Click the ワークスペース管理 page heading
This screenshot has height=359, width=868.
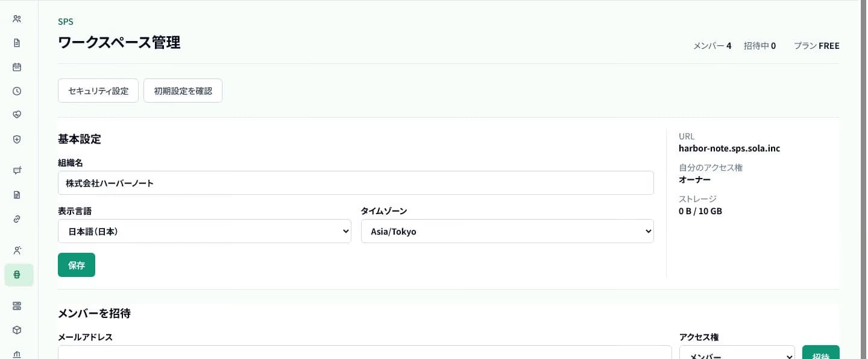119,43
